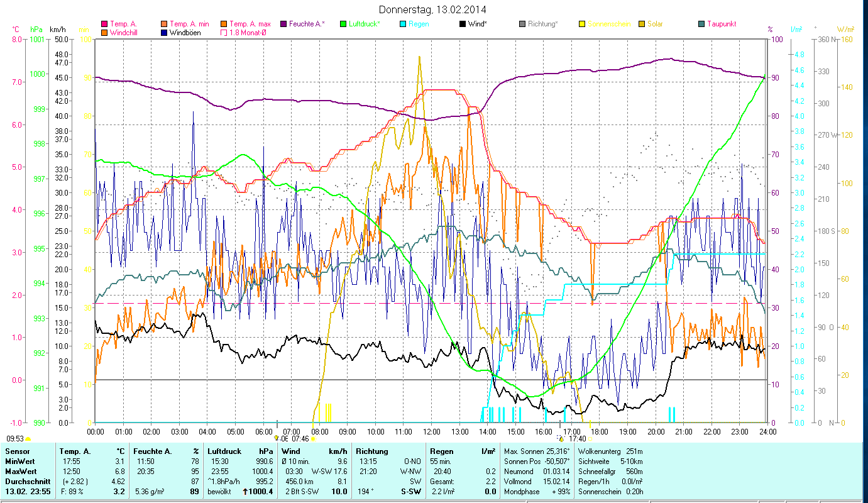Click the gray Richtung* legend swatch
The image size is (868, 503).
(522, 25)
